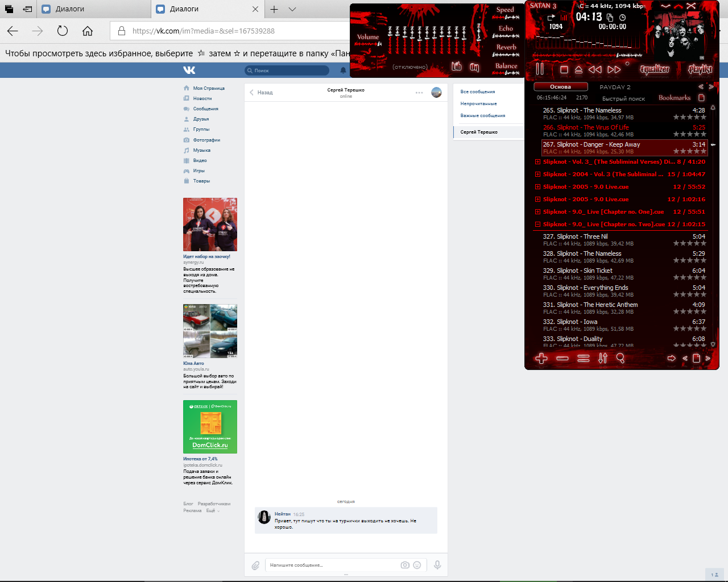
Task: Open VK notifications bell
Action: click(343, 70)
